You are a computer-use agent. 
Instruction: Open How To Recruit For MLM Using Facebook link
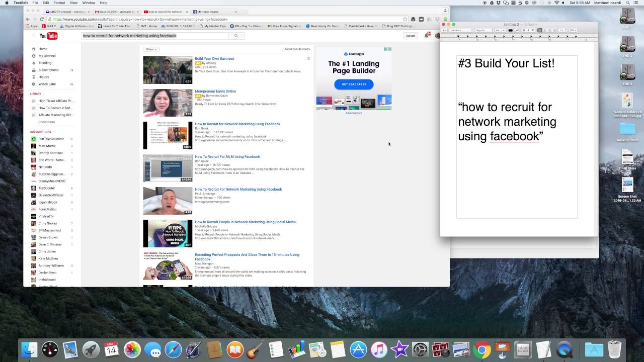(x=227, y=156)
